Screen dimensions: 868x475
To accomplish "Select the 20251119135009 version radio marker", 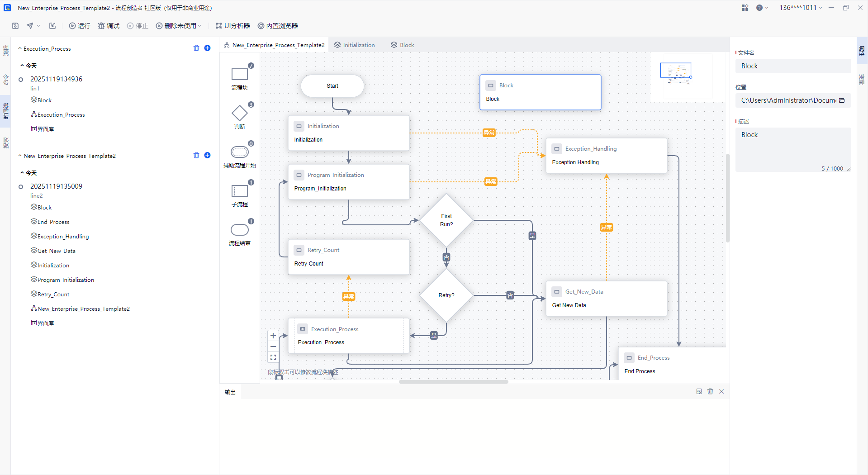I will [x=21, y=187].
